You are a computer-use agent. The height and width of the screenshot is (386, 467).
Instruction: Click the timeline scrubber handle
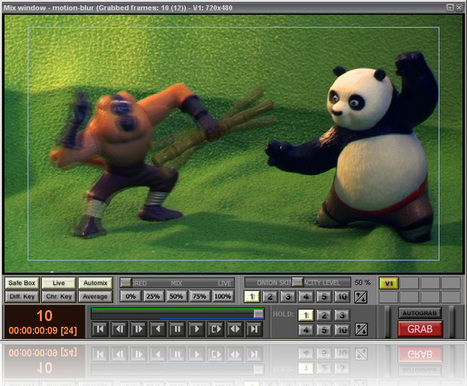pos(258,314)
